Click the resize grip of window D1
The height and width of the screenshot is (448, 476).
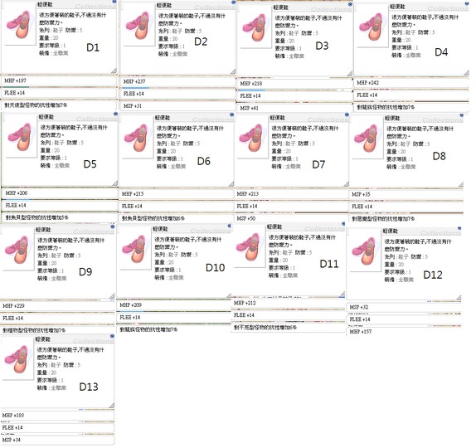[114, 71]
